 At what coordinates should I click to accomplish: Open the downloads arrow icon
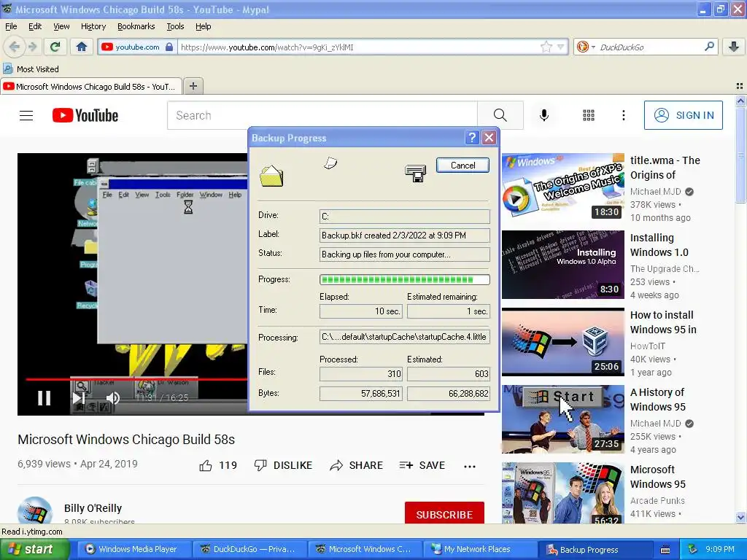(734, 47)
